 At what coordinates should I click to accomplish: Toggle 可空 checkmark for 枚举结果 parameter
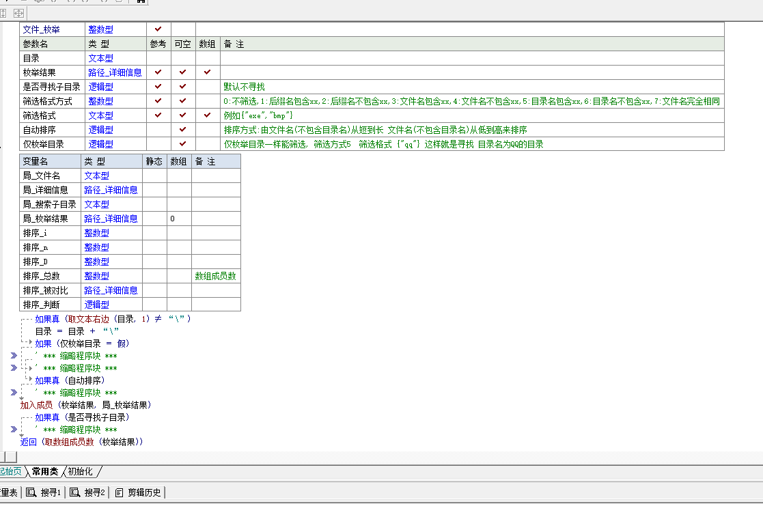[x=182, y=72]
